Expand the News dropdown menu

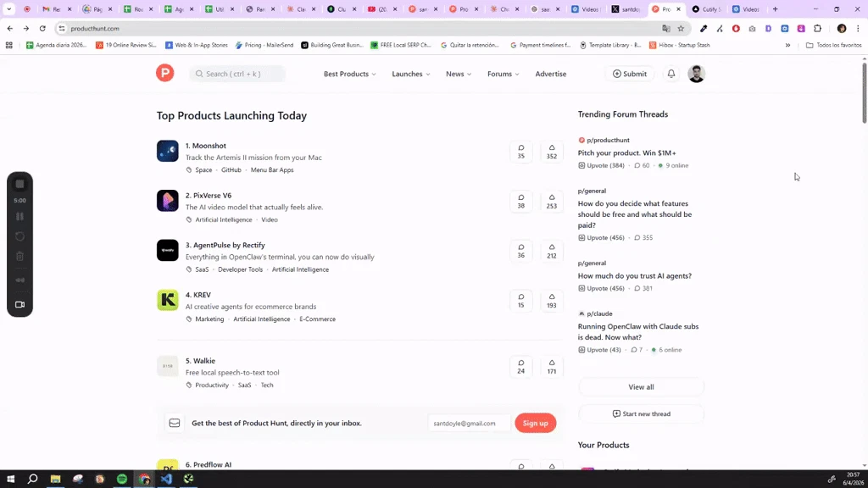pyautogui.click(x=459, y=74)
